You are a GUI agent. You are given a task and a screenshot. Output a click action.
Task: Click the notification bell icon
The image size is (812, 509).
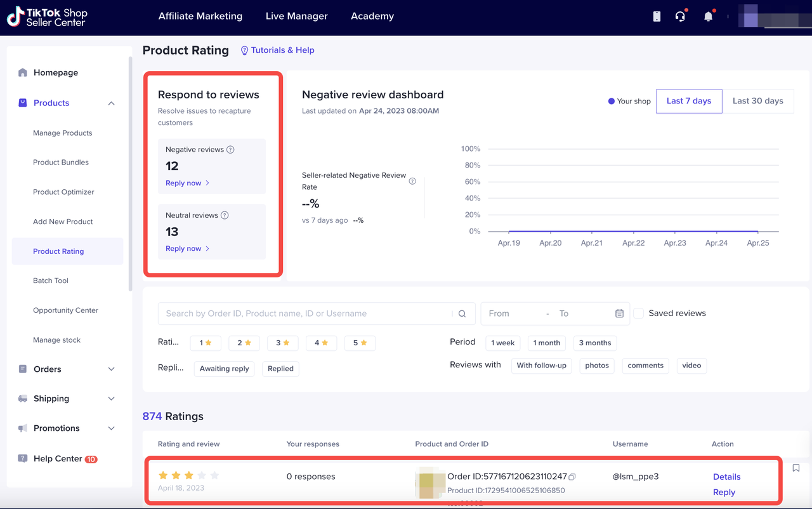[708, 17]
